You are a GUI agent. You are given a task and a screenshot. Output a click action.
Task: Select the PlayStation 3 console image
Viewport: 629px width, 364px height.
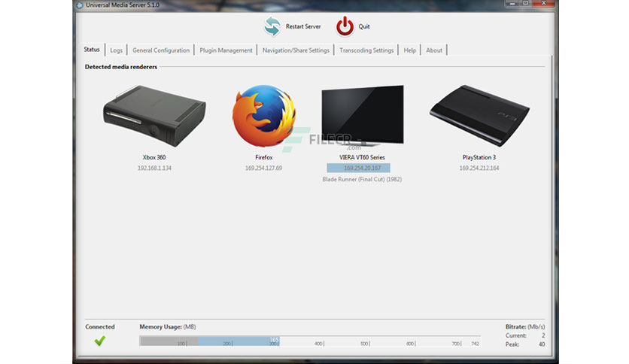click(x=479, y=116)
